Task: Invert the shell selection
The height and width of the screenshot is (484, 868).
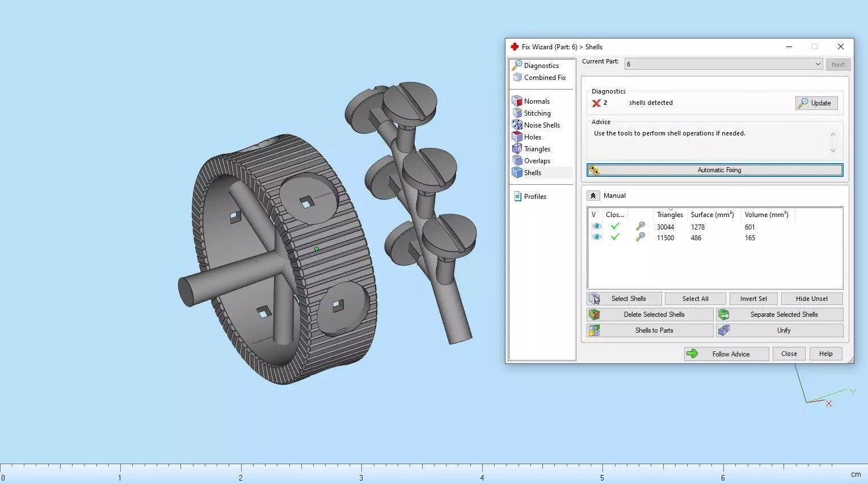Action: pos(753,299)
